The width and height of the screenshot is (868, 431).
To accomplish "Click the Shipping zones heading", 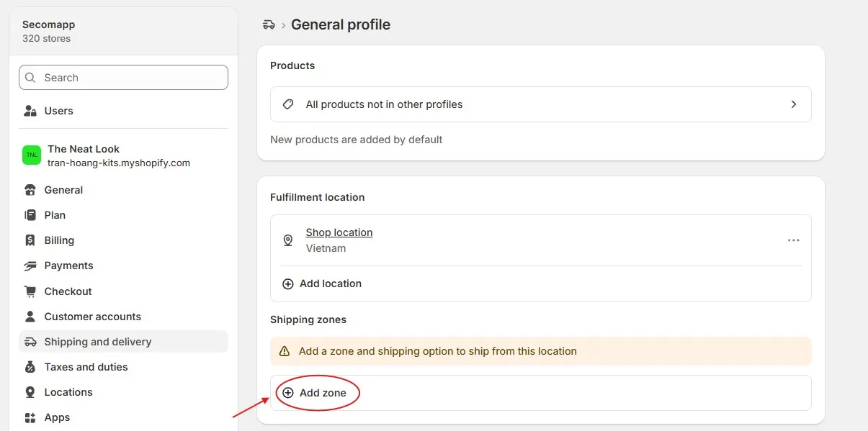I will pyautogui.click(x=308, y=319).
